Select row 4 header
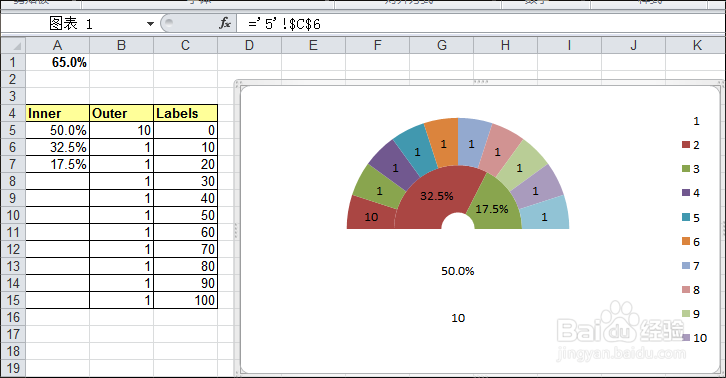This screenshot has width=726, height=378. [13, 113]
